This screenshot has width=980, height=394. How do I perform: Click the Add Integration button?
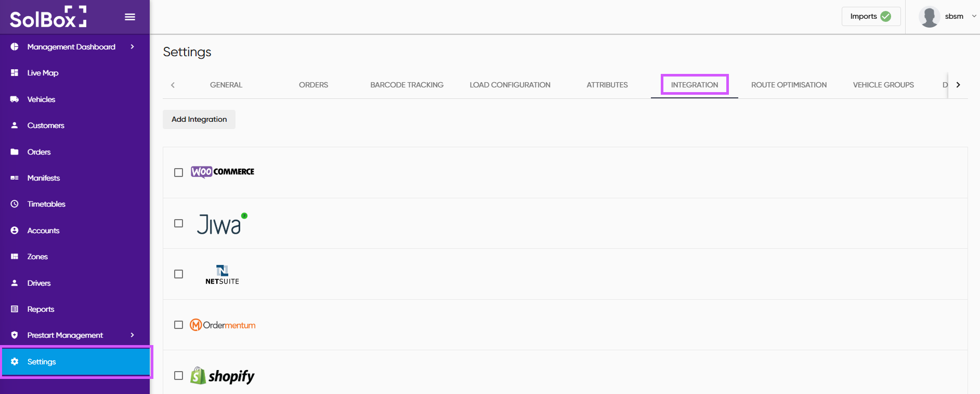(199, 119)
